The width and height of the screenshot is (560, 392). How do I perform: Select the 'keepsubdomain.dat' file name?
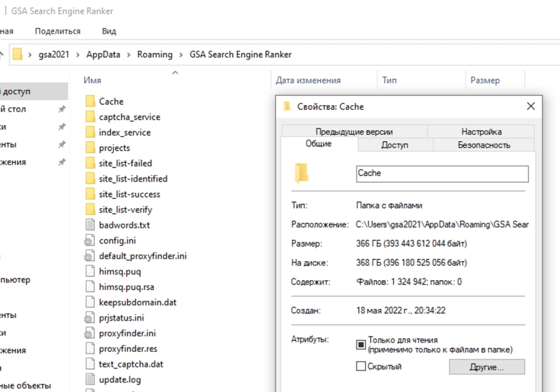[138, 302]
